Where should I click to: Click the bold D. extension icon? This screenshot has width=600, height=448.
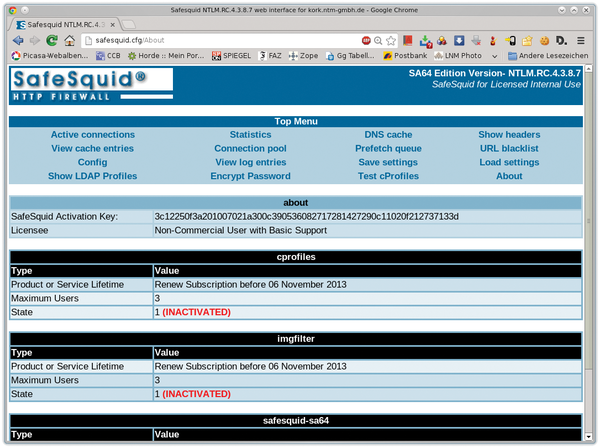coord(561,40)
